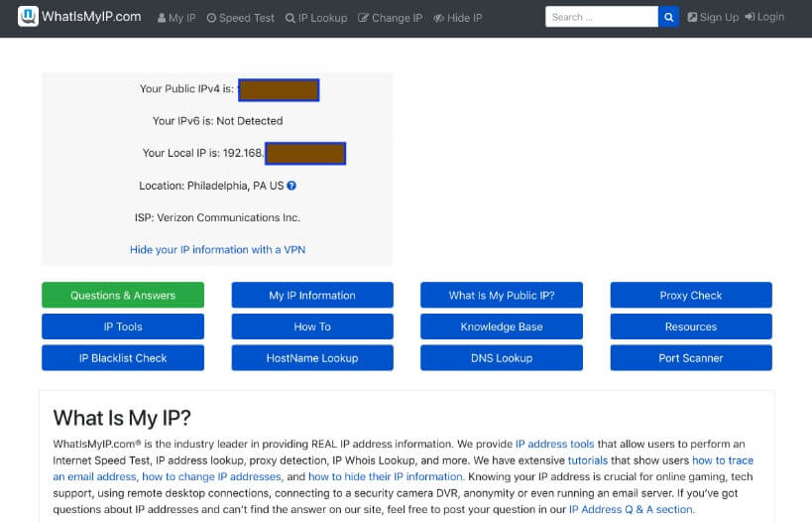Open Speed Test in the navigation bar
The width and height of the screenshot is (812, 522).
[241, 18]
